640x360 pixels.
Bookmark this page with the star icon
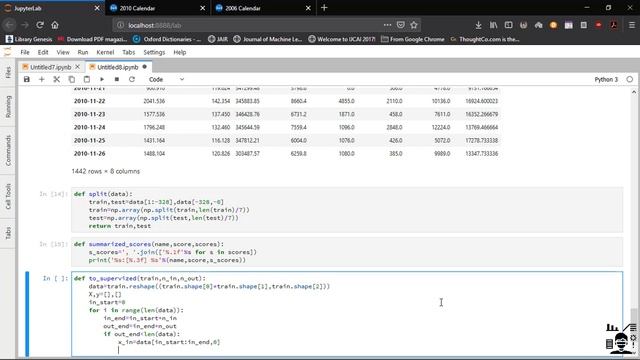tap(414, 25)
